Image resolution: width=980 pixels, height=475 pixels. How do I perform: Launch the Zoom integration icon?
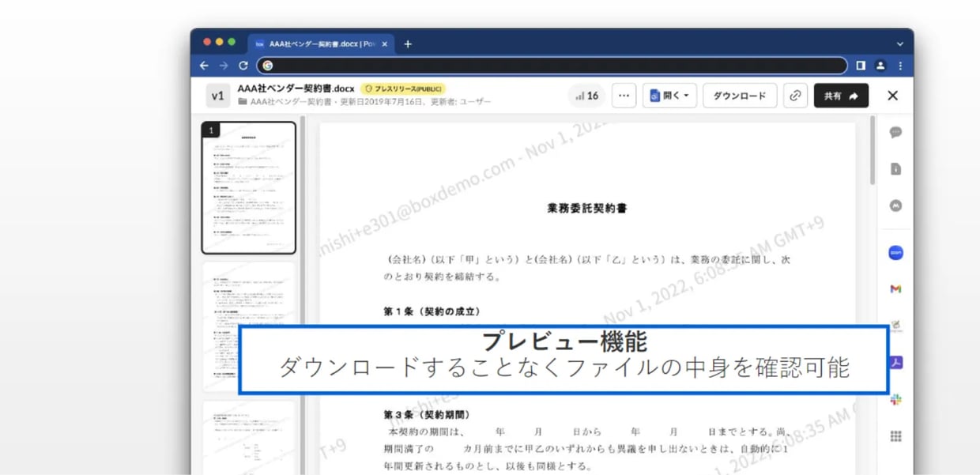(x=895, y=252)
